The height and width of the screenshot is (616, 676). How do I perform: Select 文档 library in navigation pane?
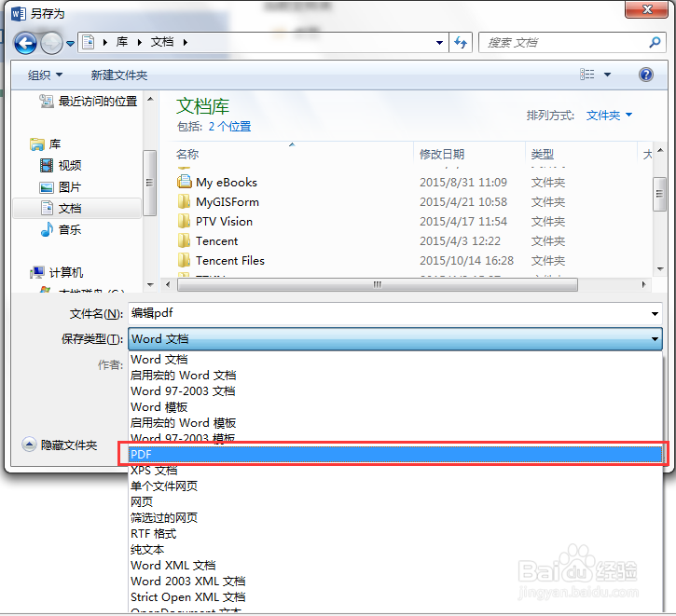click(77, 209)
